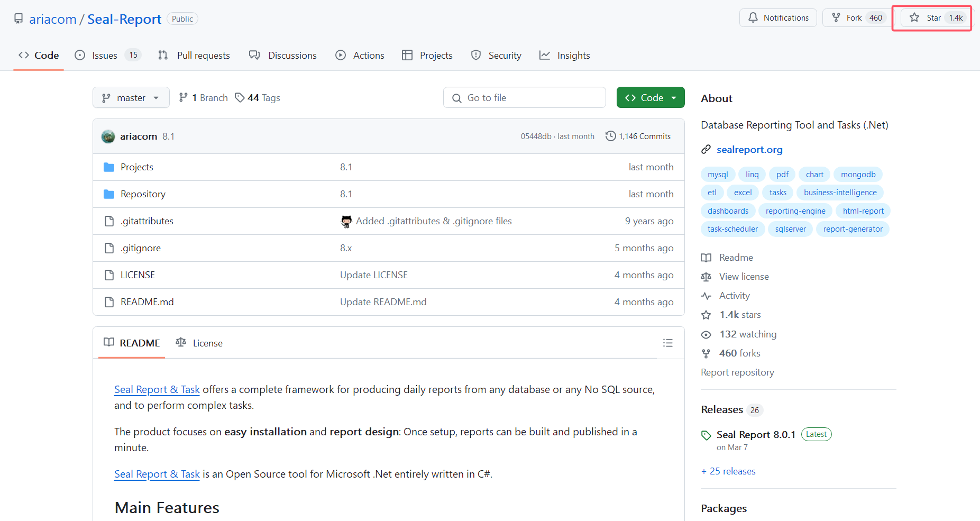Open the LICENSE file
Viewport: 980px width, 521px height.
pyautogui.click(x=138, y=275)
